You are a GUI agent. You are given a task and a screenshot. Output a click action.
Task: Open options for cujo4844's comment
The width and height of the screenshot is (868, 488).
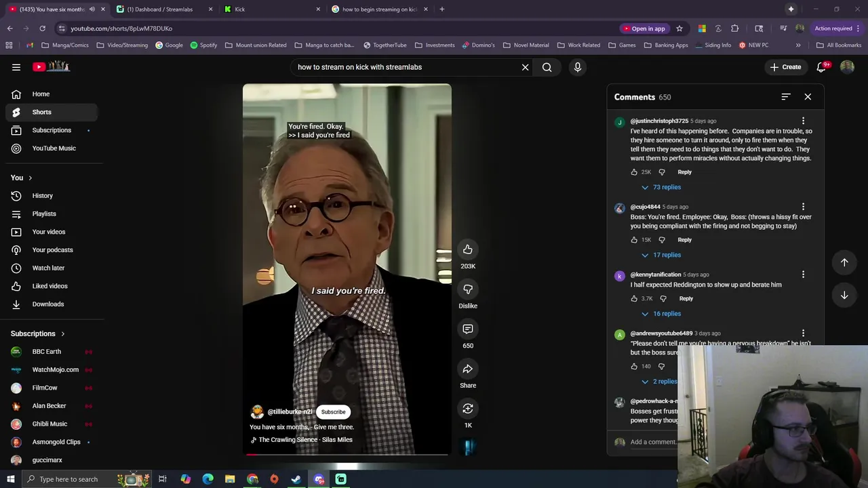click(x=803, y=207)
